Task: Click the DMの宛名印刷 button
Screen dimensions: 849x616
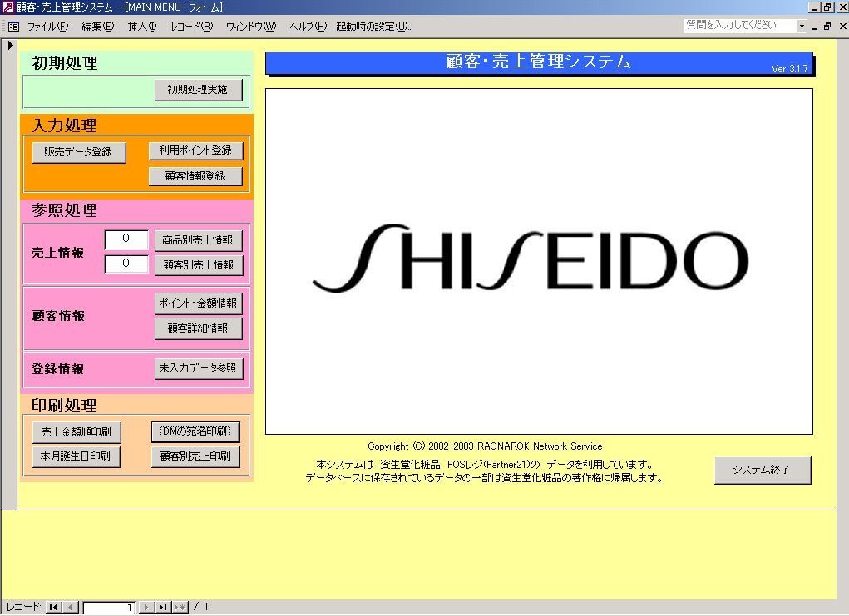Action: click(195, 431)
